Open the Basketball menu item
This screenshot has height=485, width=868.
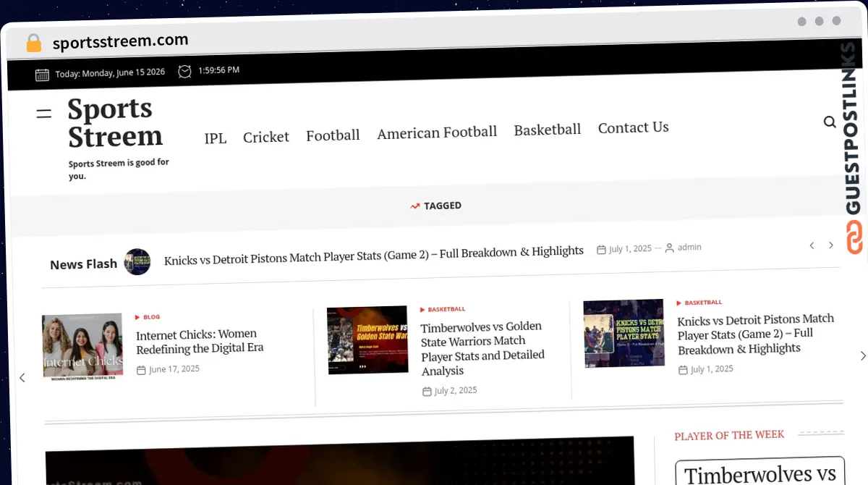(548, 130)
